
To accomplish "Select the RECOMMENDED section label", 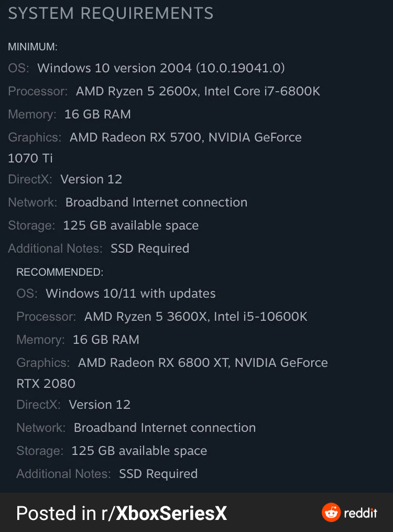I will (60, 272).
